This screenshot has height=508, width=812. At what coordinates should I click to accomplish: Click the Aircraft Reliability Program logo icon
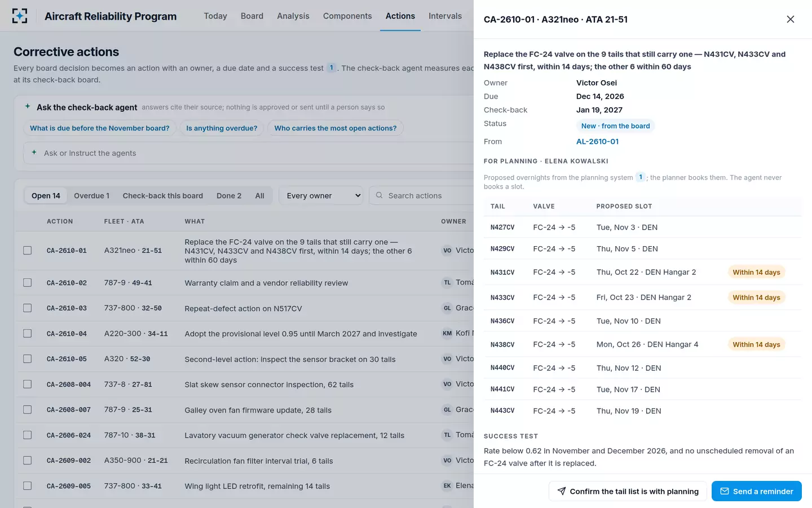tap(20, 16)
